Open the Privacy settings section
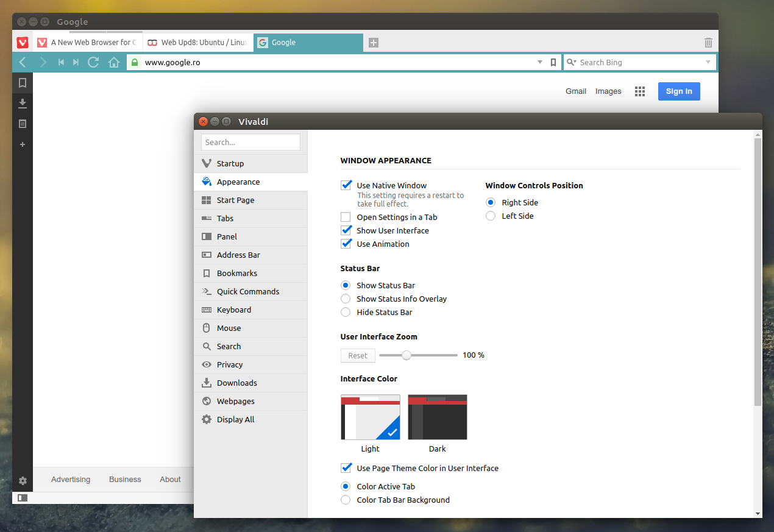This screenshot has height=532, width=774. coord(250,364)
